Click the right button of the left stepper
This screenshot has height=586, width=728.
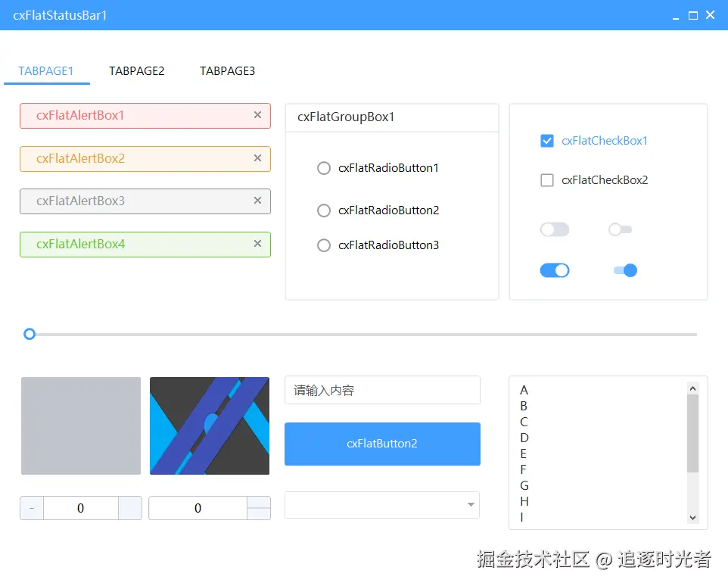coord(130,508)
